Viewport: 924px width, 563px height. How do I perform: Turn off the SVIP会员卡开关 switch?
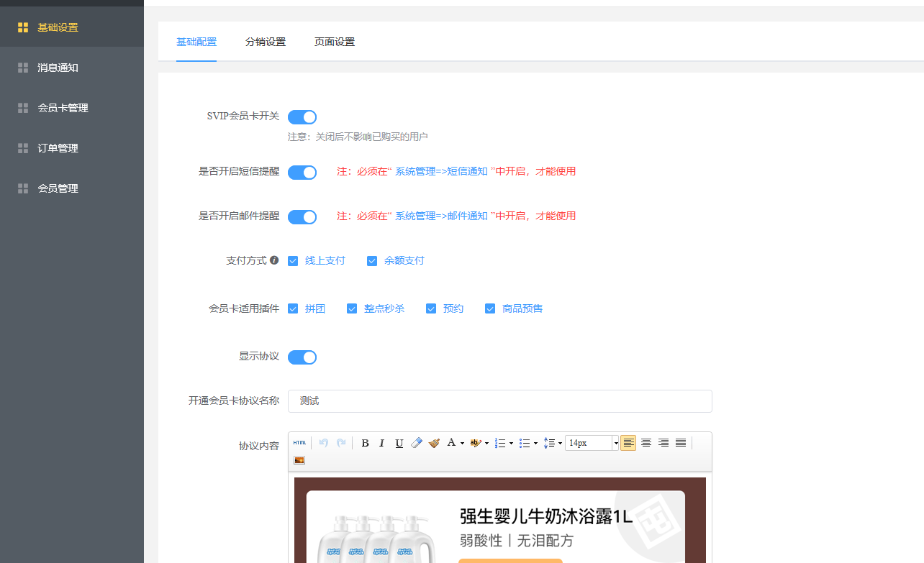tap(302, 117)
